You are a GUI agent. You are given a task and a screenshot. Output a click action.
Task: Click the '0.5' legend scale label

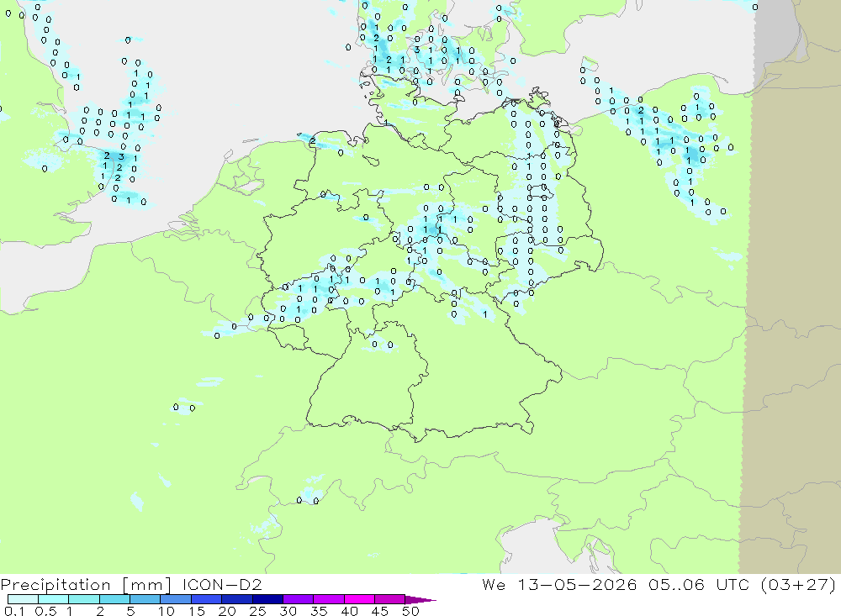pos(45,611)
